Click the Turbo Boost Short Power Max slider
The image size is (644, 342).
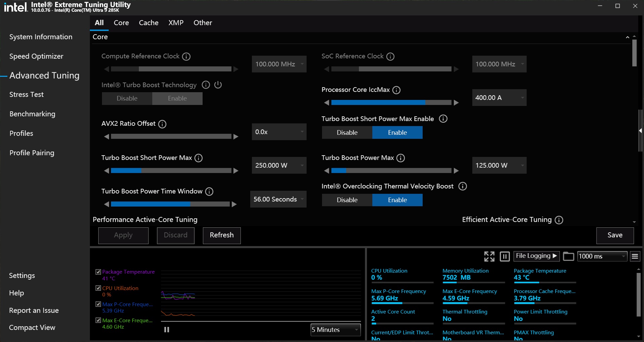click(x=171, y=171)
